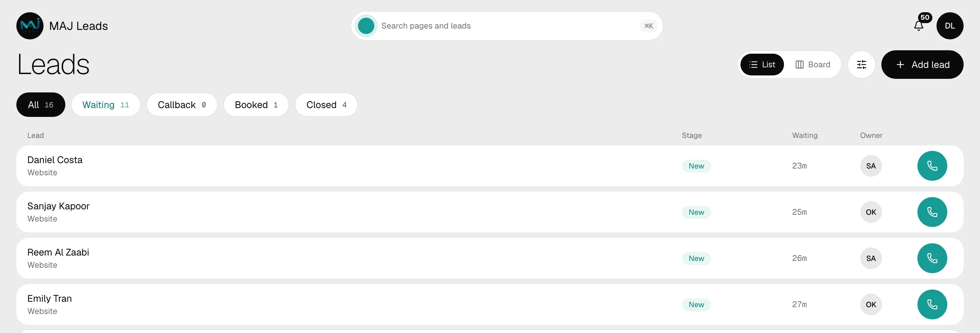This screenshot has width=980, height=333.
Task: Select the Closed 4 filter tab
Action: [x=326, y=105]
